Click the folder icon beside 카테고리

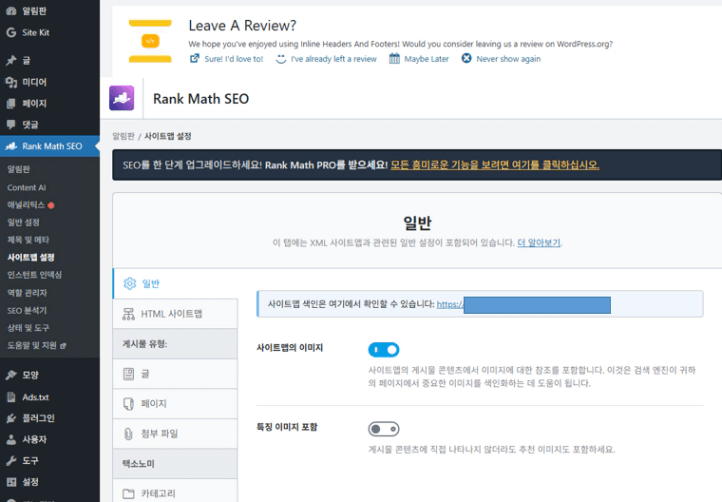pyautogui.click(x=128, y=494)
